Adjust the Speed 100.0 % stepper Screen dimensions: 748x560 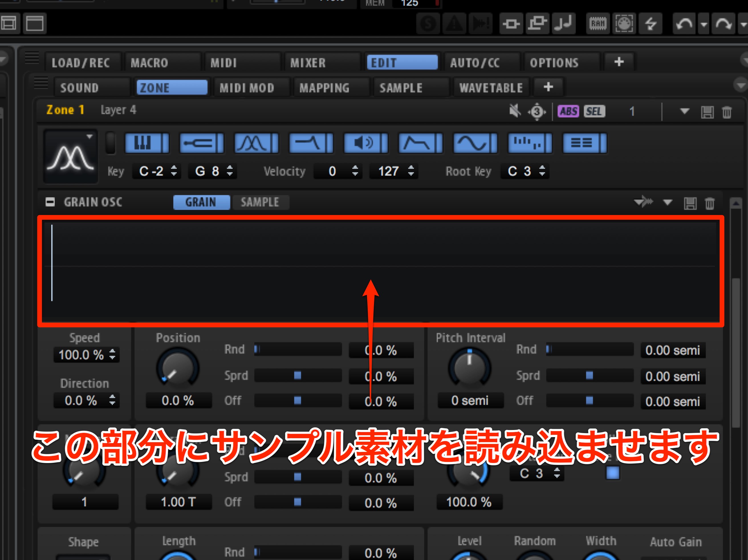point(112,354)
